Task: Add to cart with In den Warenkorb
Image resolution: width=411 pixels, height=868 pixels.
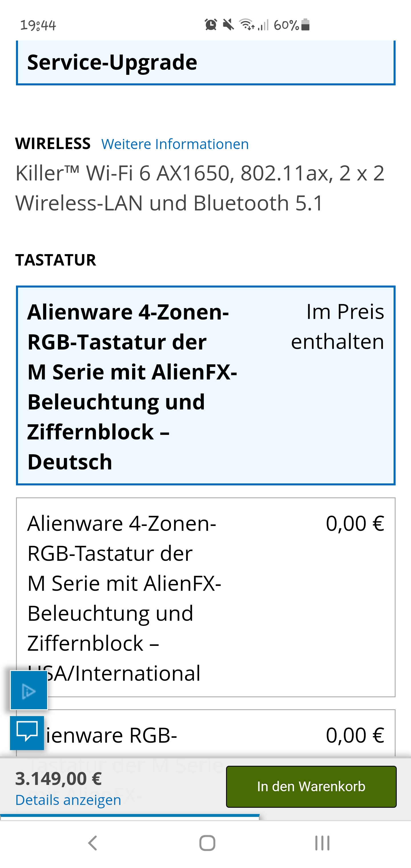Action: click(311, 786)
